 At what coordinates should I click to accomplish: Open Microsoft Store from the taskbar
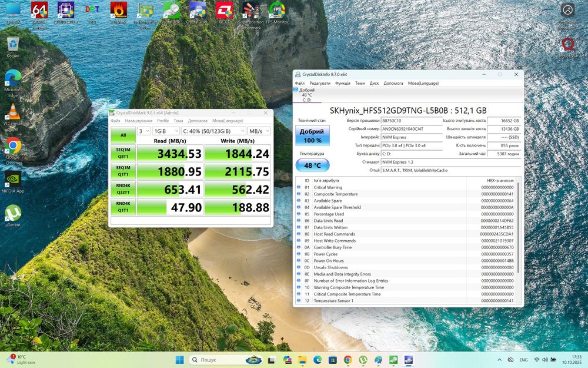point(333,360)
